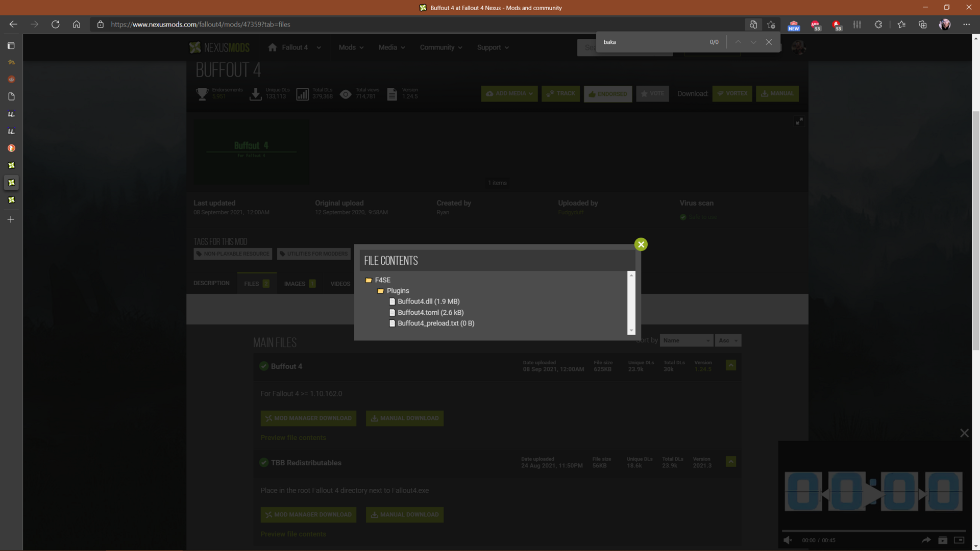Reload the browser page
This screenshot has width=980, height=551.
click(x=55, y=24)
